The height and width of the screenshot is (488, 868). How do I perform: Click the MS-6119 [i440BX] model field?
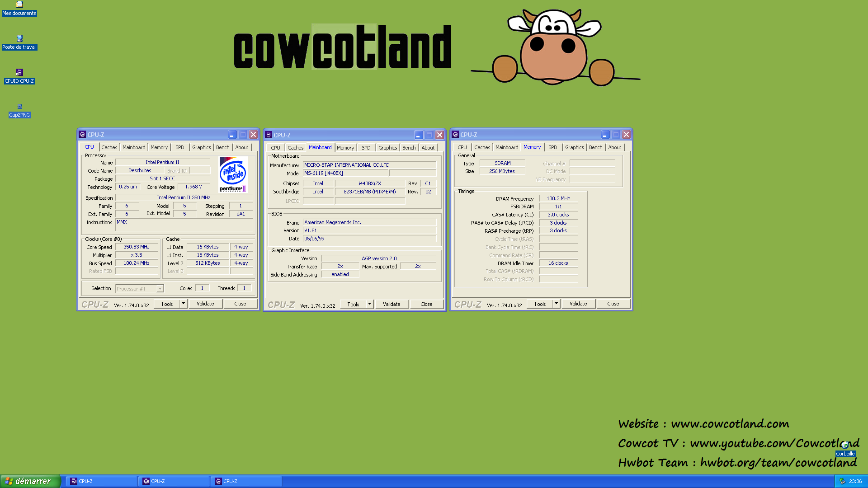coord(345,173)
